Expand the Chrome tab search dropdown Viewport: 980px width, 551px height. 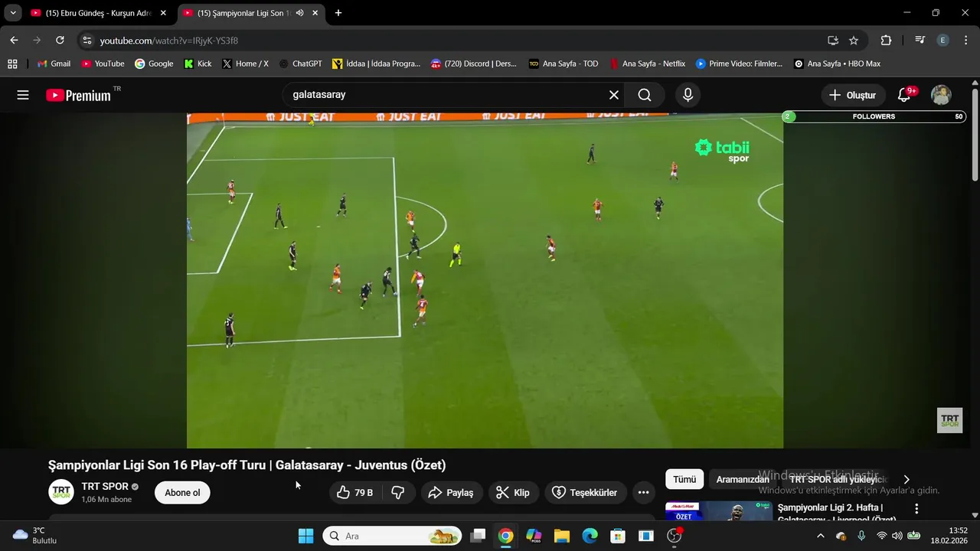(13, 13)
